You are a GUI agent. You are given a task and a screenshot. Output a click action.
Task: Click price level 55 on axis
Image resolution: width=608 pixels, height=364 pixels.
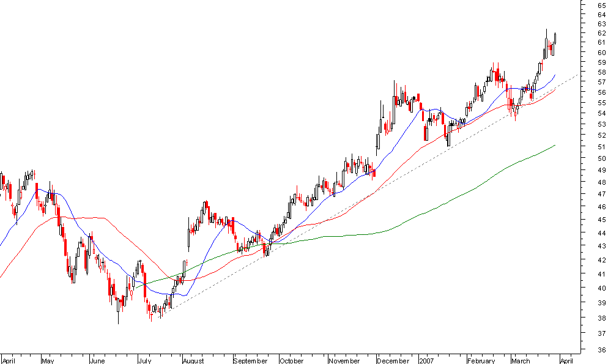602,103
